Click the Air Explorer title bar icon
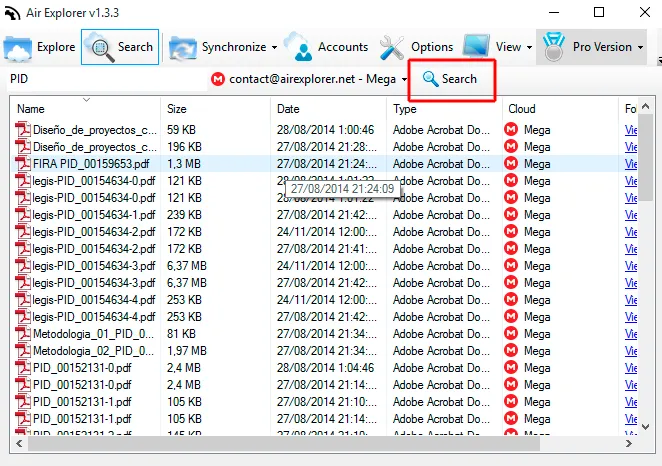This screenshot has width=662, height=466. pyautogui.click(x=12, y=13)
